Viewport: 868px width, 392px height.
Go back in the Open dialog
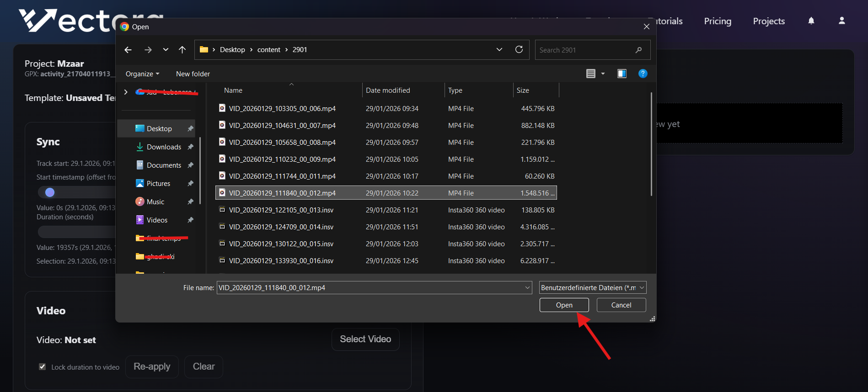coord(128,50)
